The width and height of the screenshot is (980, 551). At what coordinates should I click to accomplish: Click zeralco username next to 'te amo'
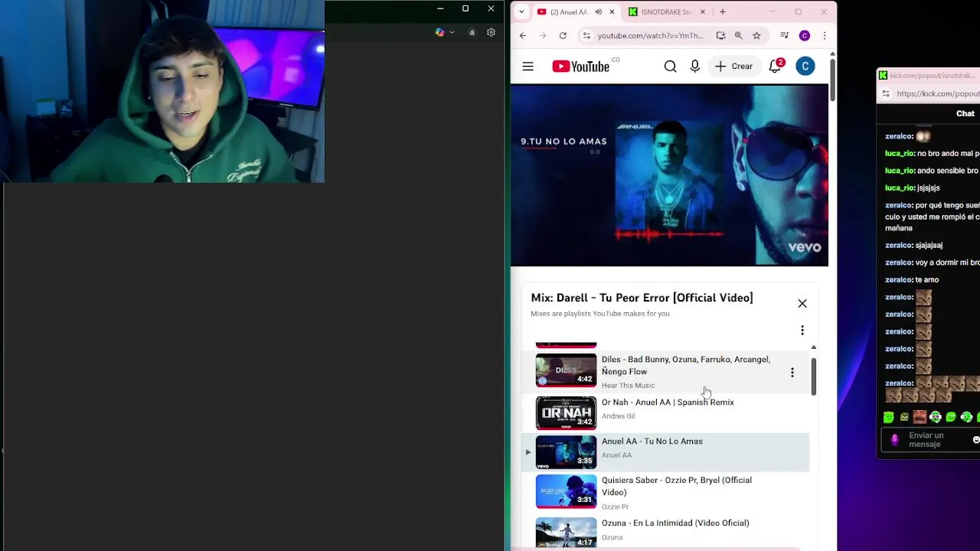899,279
